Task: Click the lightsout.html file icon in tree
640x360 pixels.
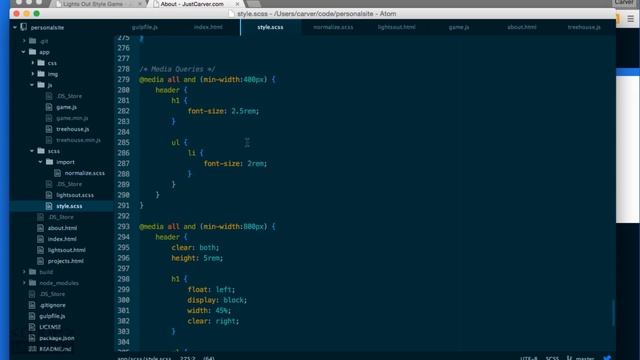Action: (x=40, y=250)
